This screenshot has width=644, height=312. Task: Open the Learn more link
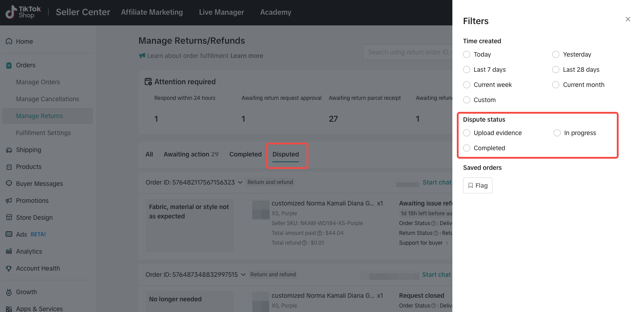tap(246, 56)
